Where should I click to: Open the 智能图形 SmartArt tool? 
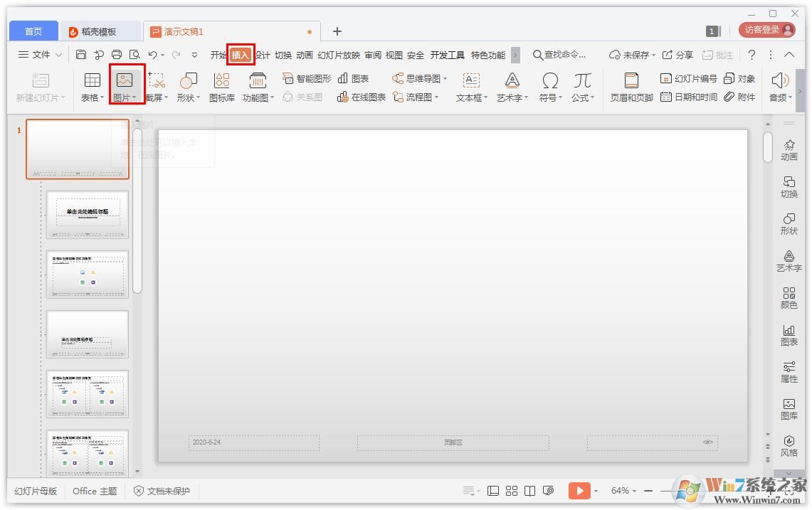click(x=309, y=78)
